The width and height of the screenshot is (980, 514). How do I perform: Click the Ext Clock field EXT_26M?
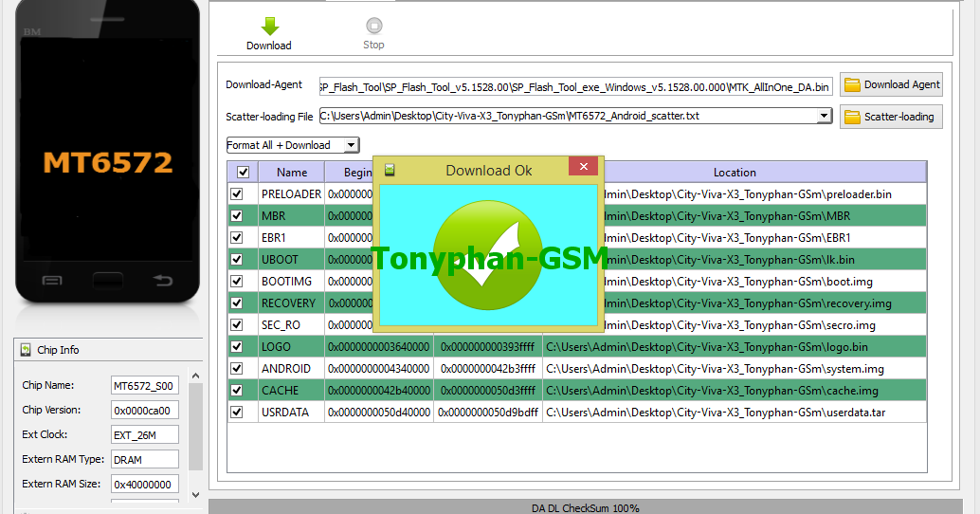(x=145, y=434)
